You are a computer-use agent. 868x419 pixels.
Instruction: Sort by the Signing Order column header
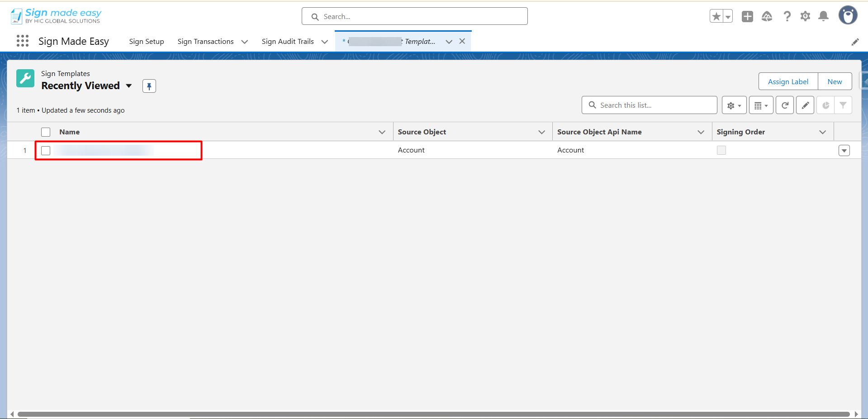coord(741,132)
